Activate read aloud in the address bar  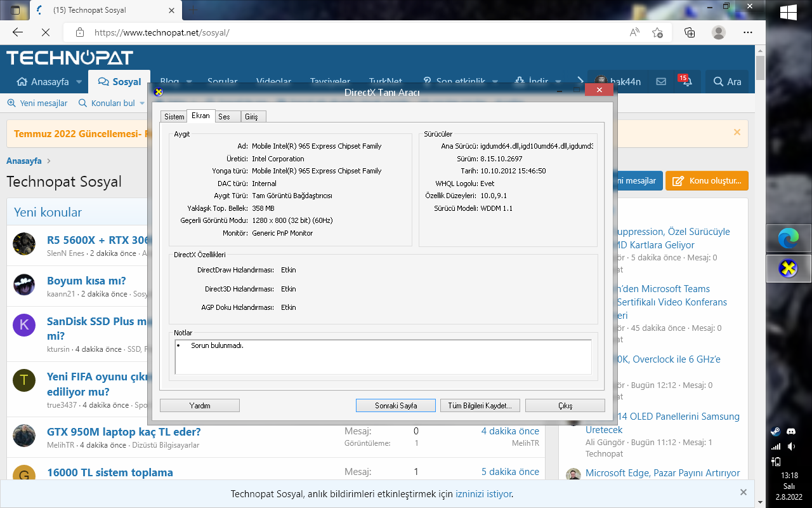click(634, 32)
